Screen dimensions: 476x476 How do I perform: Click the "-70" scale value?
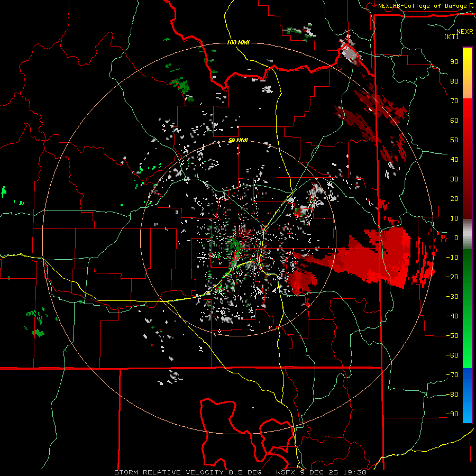pos(452,375)
